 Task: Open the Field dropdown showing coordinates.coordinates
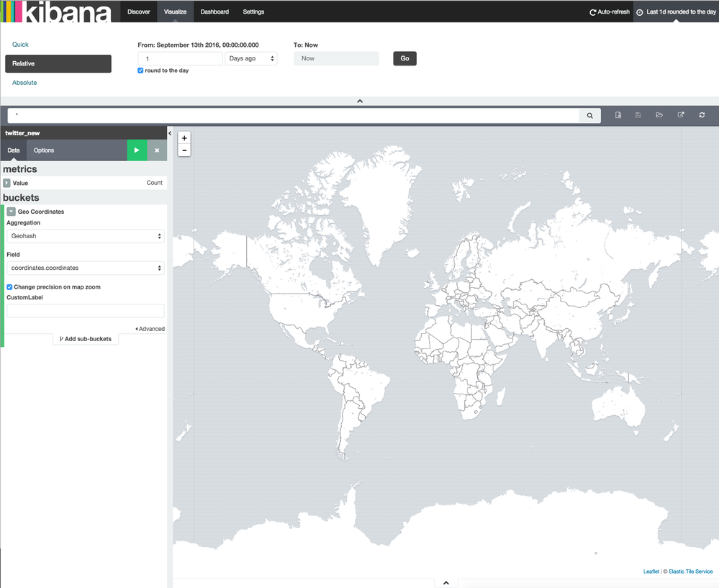coord(85,268)
